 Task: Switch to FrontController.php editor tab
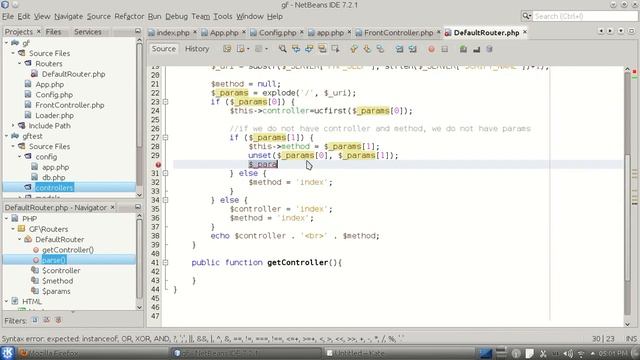click(398, 32)
